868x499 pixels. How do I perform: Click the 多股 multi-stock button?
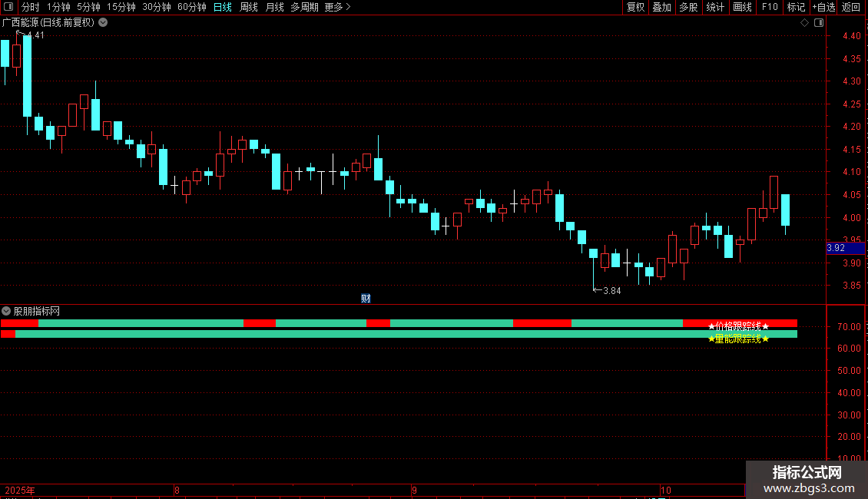pyautogui.click(x=688, y=7)
